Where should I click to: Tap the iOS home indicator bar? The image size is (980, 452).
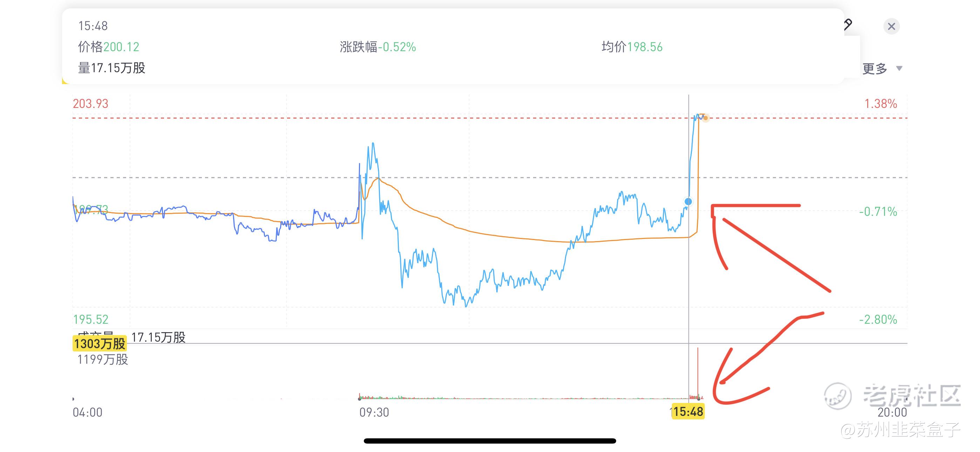click(490, 441)
